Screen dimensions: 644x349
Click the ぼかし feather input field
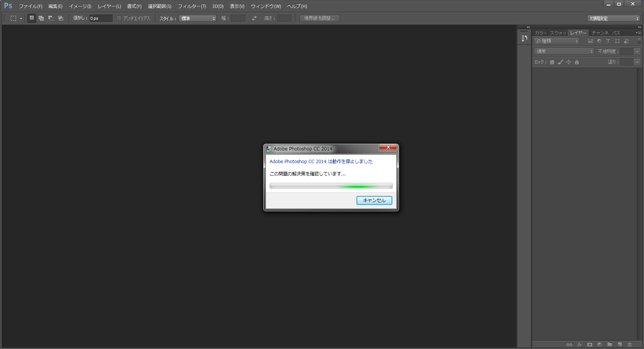point(101,18)
